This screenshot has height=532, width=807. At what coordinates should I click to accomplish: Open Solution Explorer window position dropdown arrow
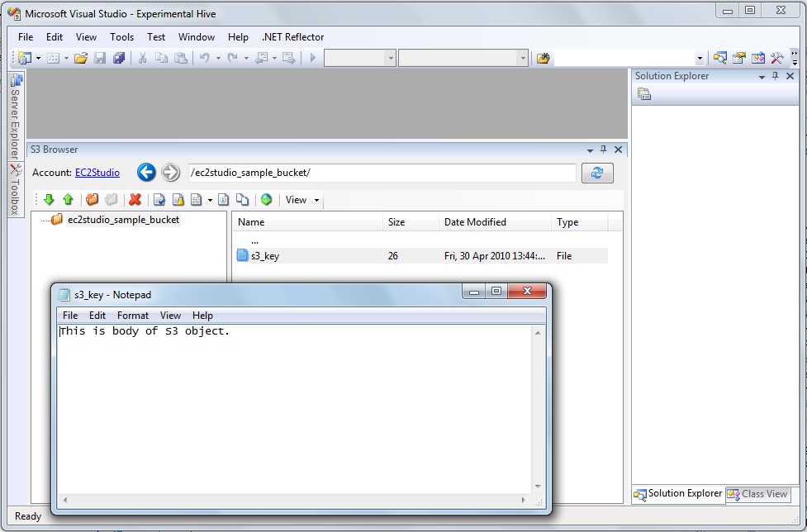pyautogui.click(x=762, y=77)
